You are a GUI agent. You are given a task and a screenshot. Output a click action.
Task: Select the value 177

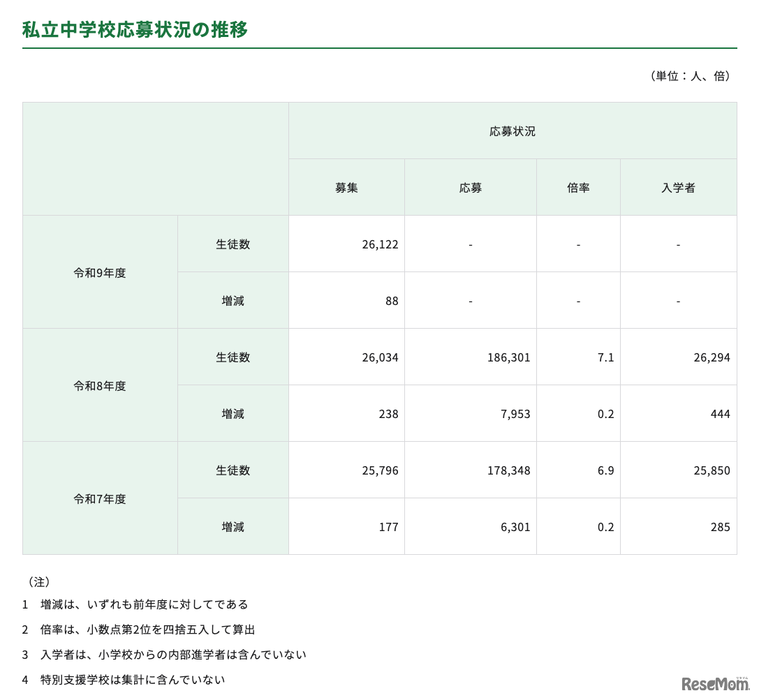pyautogui.click(x=388, y=527)
